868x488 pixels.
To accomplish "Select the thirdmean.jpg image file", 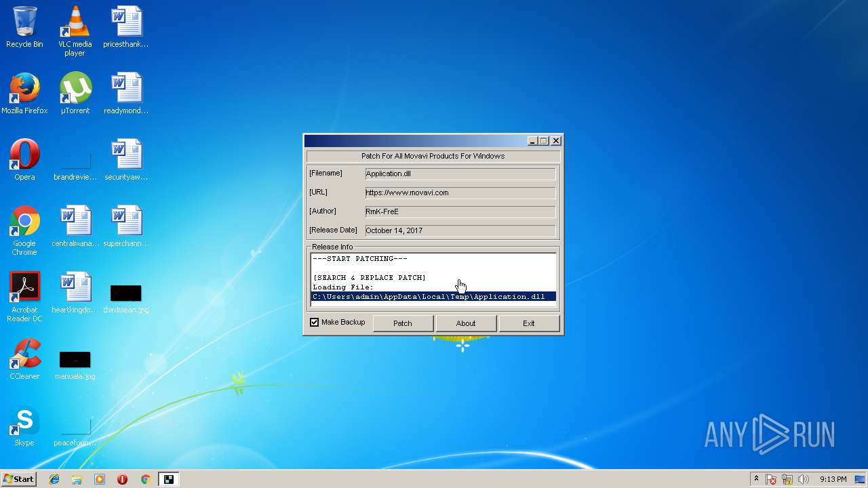I will (x=126, y=298).
